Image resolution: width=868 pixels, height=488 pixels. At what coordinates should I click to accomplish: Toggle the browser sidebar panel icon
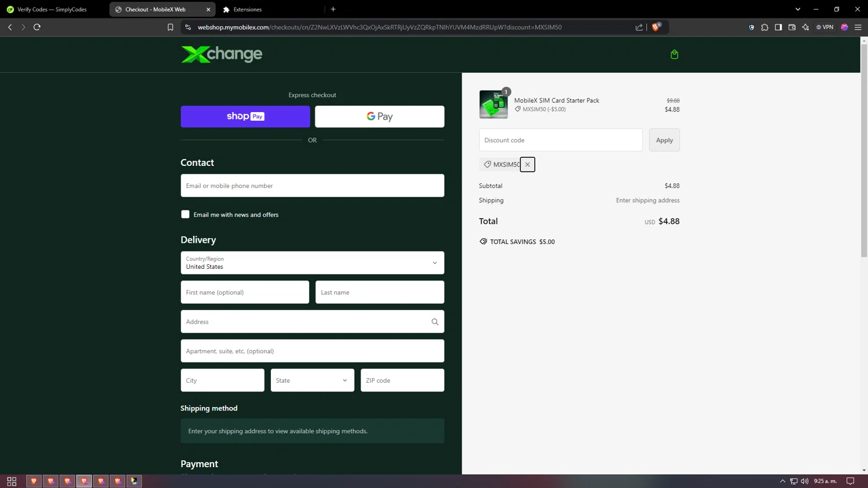(778, 27)
